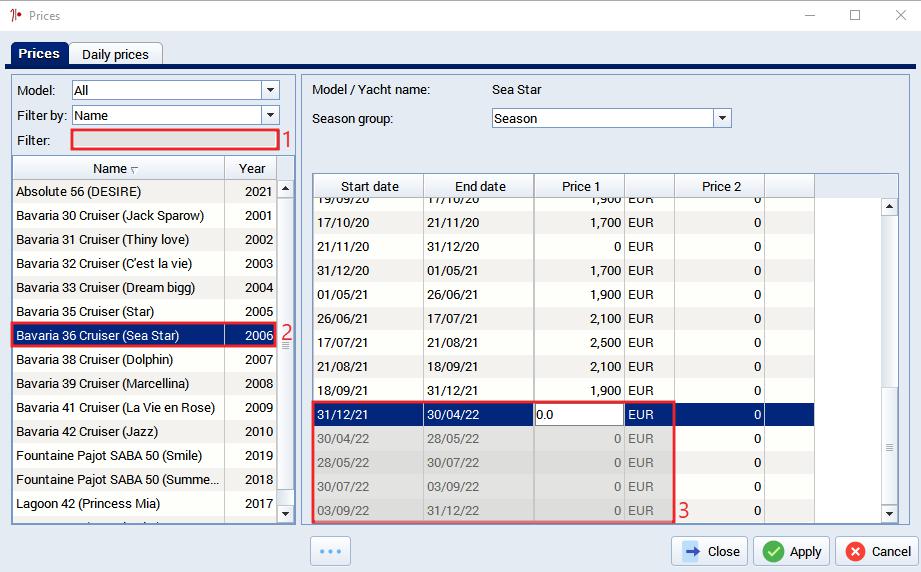Select Lagoon 42 (Princess Mia)

coord(144,504)
